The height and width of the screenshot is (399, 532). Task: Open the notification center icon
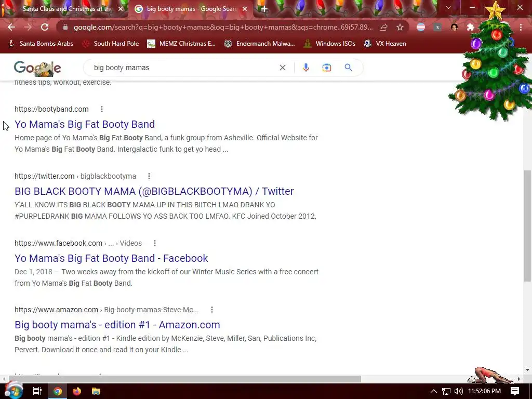[515, 391]
